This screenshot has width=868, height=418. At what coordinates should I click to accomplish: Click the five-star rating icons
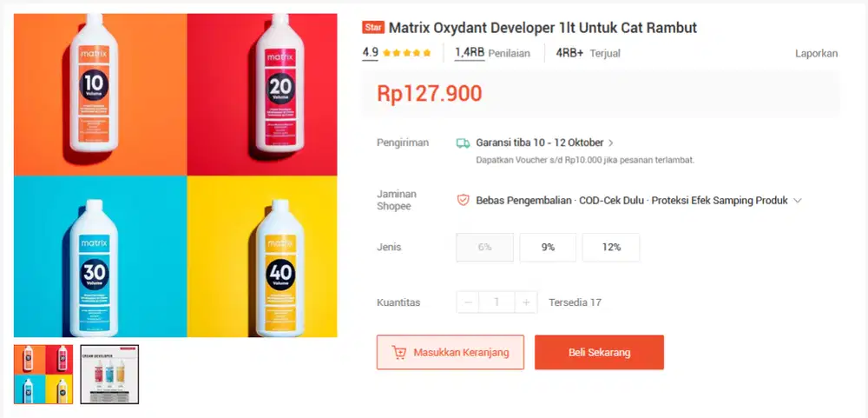coord(406,53)
